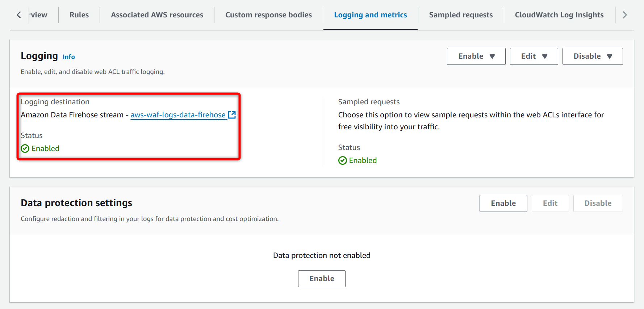Click external link icon next to firehose stream
This screenshot has width=644, height=309.
click(x=232, y=115)
